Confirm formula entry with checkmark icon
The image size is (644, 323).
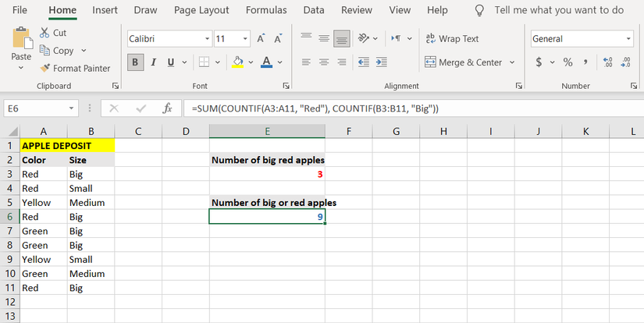point(141,108)
